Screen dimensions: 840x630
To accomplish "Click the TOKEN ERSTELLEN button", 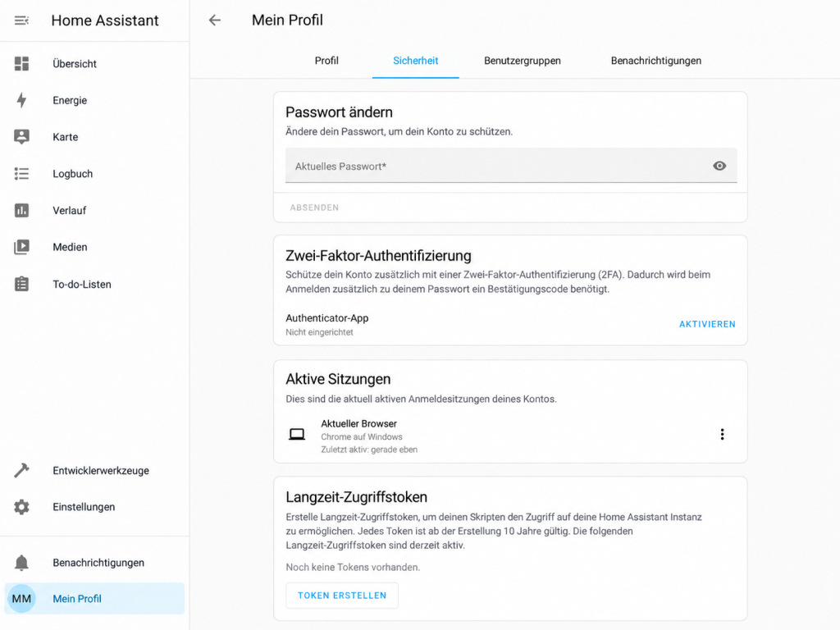I will pos(342,596).
